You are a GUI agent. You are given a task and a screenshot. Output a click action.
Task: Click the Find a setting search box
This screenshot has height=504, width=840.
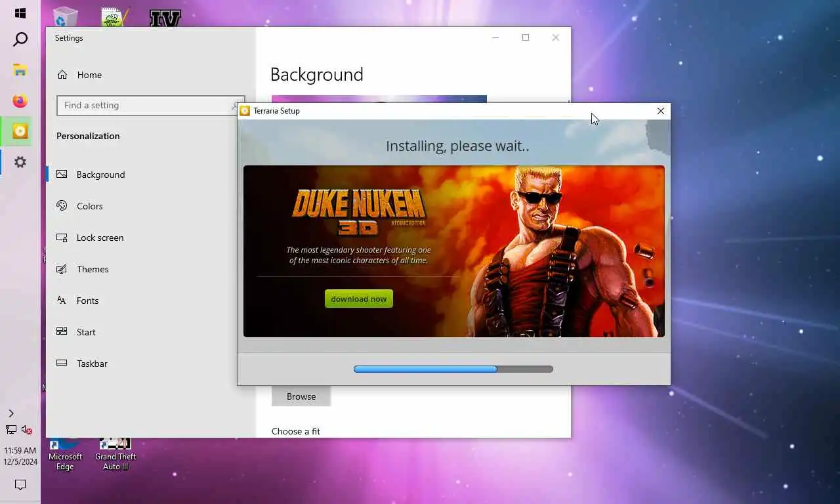tap(150, 105)
